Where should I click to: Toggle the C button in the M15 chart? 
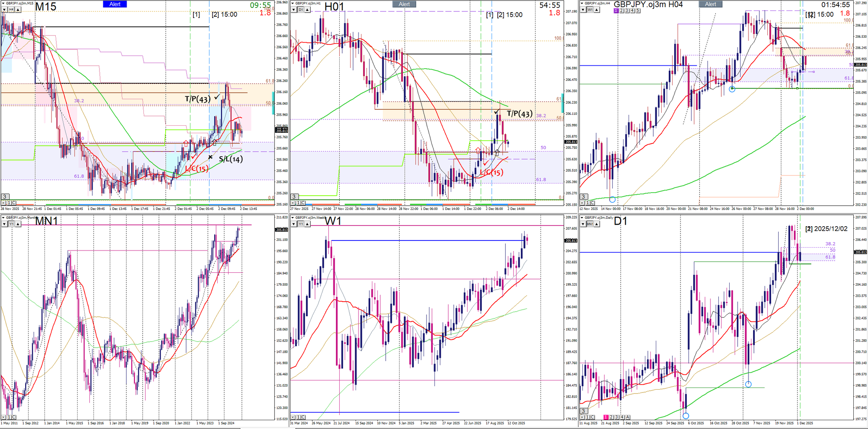click(14, 203)
